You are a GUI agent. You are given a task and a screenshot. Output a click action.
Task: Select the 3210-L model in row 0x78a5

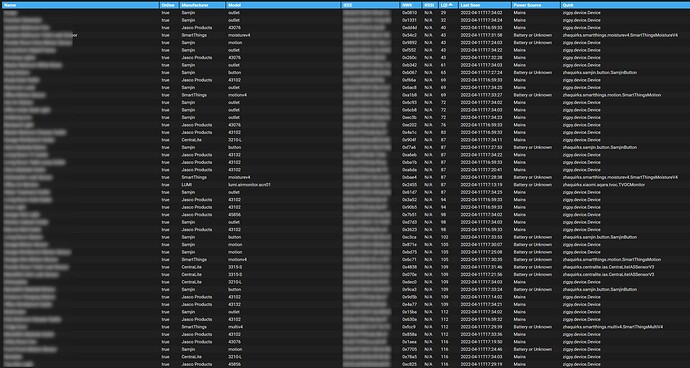pos(235,357)
